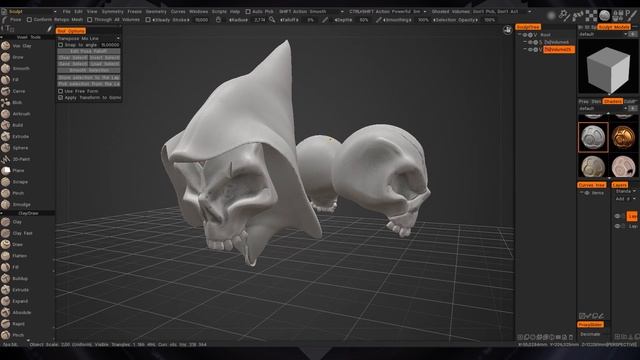The image size is (640, 360).
Task: Select the Carve tool
Action: (x=14, y=91)
